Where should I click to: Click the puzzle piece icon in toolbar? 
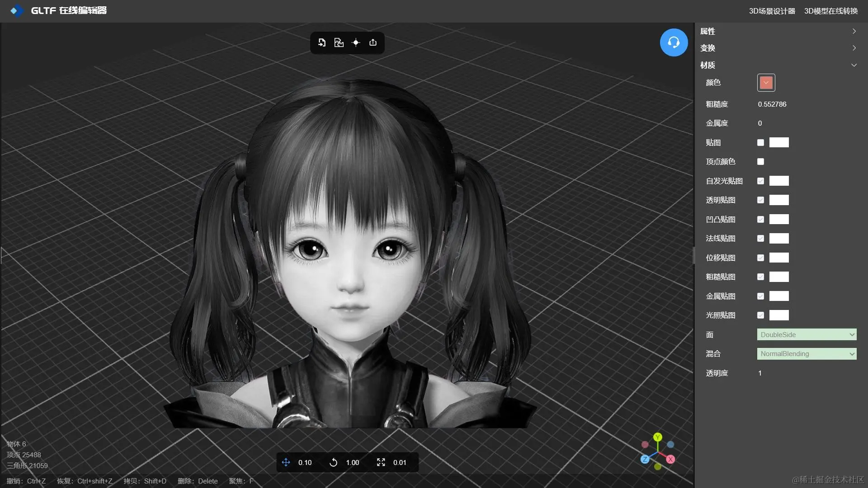tap(339, 42)
